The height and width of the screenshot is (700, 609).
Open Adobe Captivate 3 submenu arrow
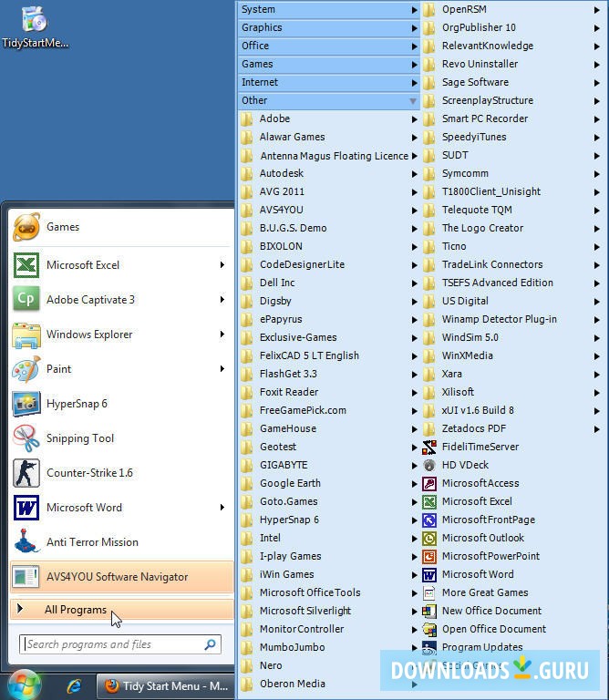click(x=222, y=299)
